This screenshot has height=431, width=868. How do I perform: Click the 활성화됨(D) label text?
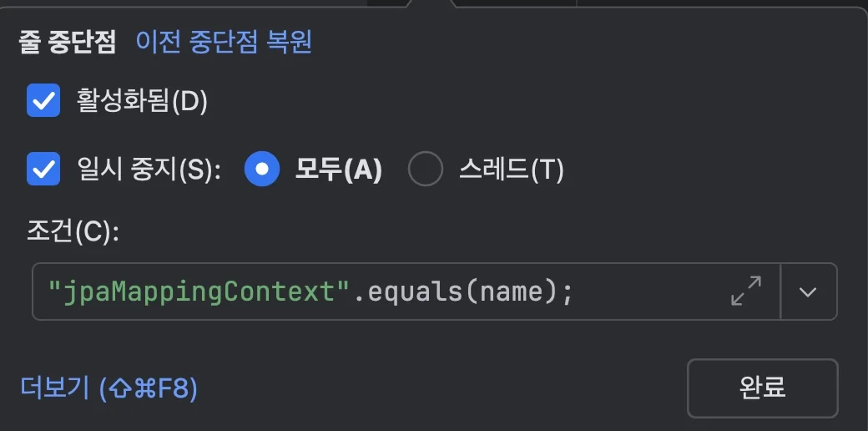(142, 101)
